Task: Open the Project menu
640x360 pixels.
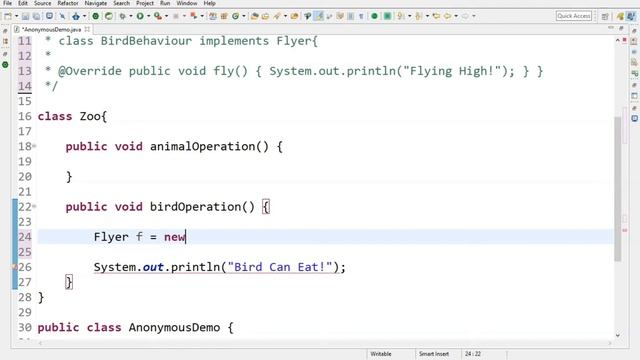Action: pos(145,3)
